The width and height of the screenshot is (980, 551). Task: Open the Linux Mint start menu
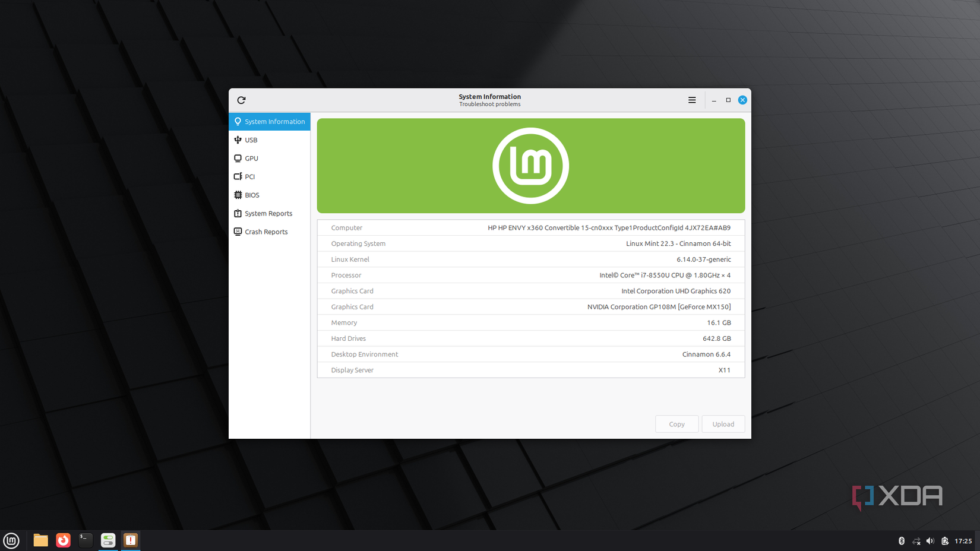pyautogui.click(x=11, y=540)
